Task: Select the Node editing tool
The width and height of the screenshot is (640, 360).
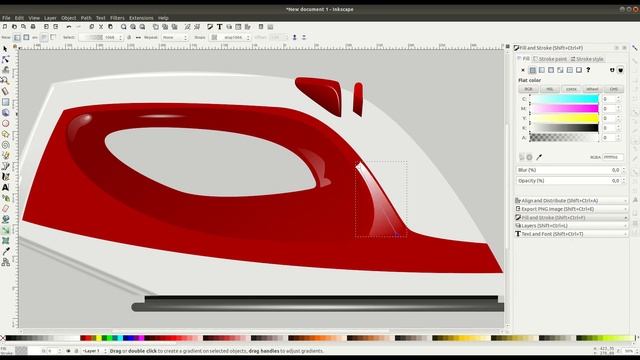Action: [x=5, y=60]
